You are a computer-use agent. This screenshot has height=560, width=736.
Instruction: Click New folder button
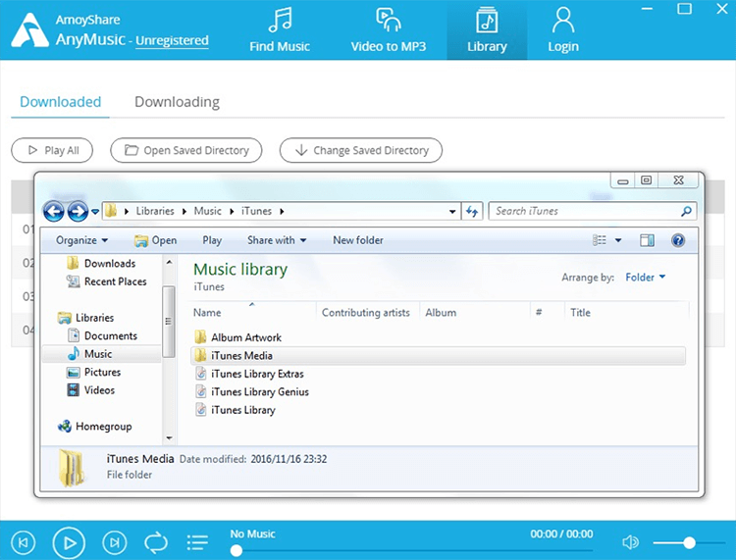[357, 240]
